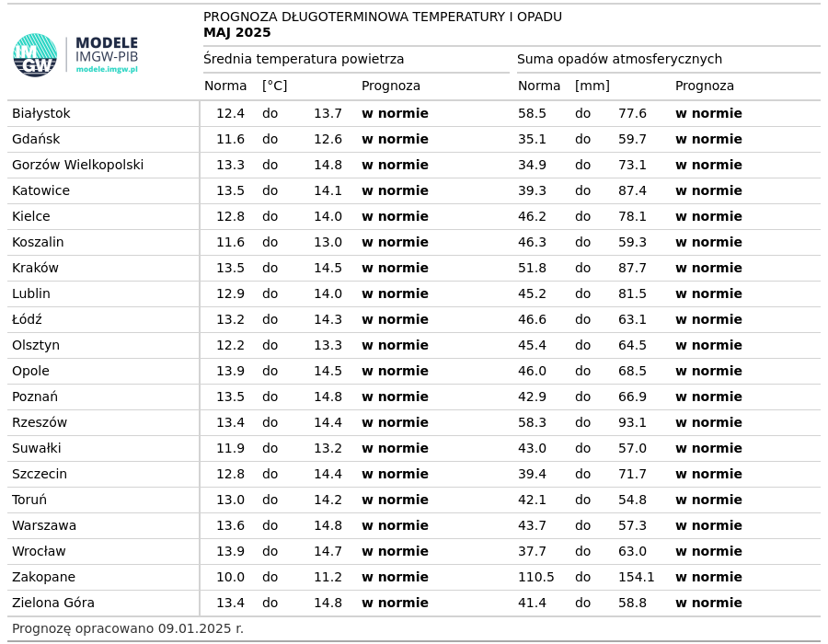828x644 pixels.
Task: Click Gdańsk lower precipitation norm 35.1
Action: pyautogui.click(x=533, y=139)
